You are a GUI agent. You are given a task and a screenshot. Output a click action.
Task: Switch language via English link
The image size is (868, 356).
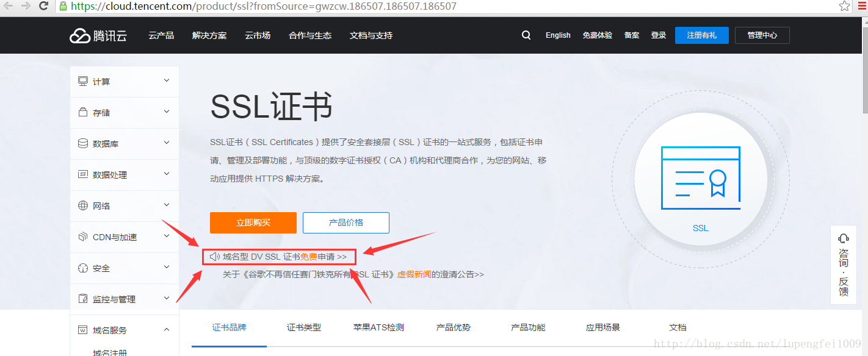coord(558,35)
